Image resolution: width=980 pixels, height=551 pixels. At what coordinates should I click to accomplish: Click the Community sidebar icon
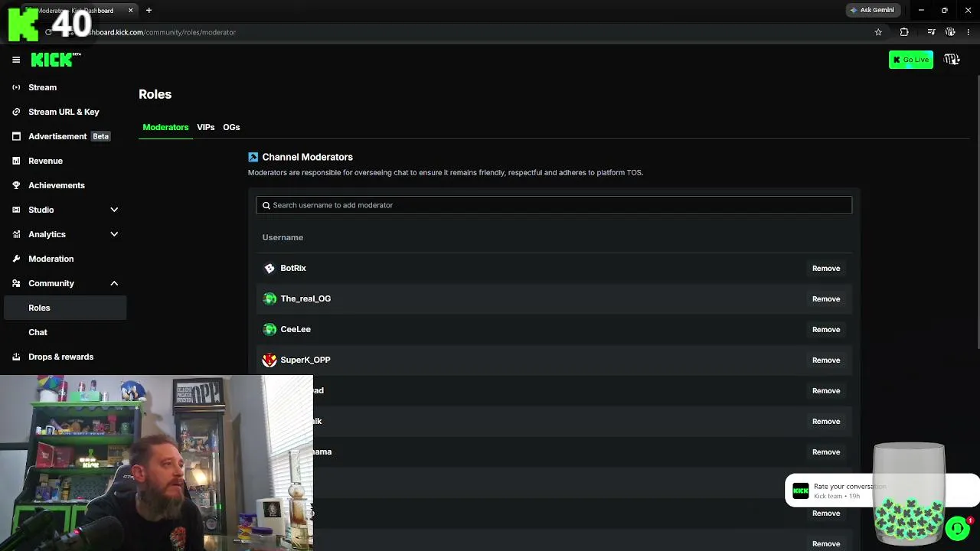point(16,283)
